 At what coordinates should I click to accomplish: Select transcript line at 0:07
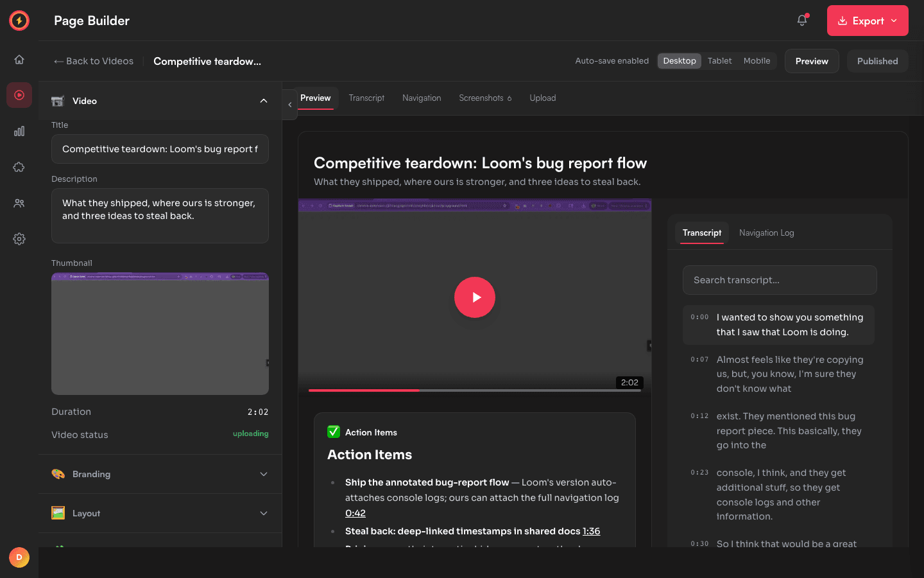pos(778,374)
